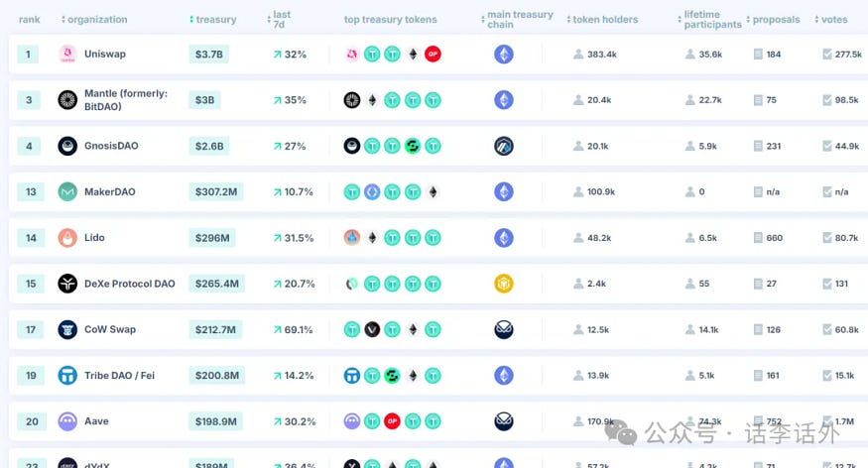Sort by lifetime participants column
This screenshot has width=868, height=468.
point(709,20)
